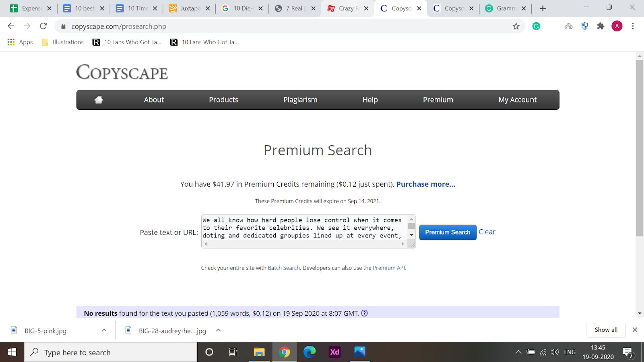Click inside the Paste text or URL box

tap(305, 228)
